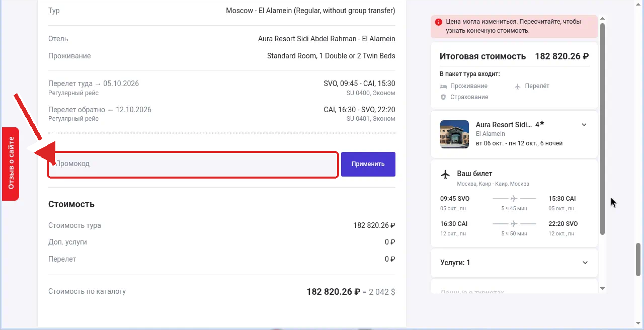This screenshot has height=330, width=644.
Task: Click the Стоимость тура label
Action: 74,225
